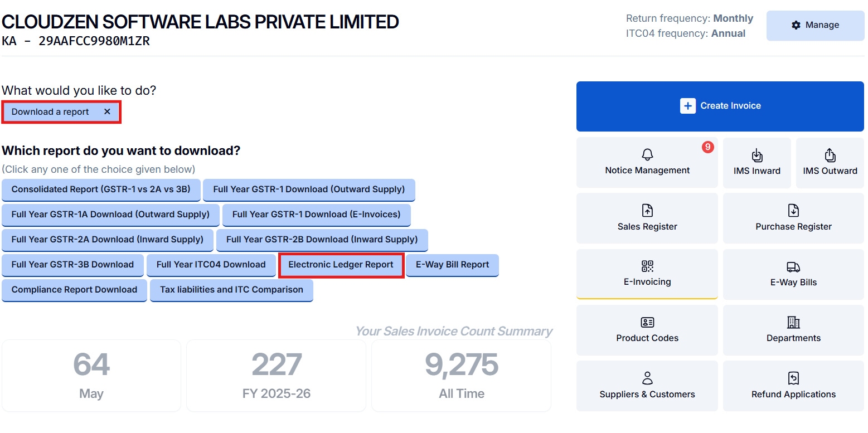Select Tax liabilities and ITC Comparison
Screen dimensions: 868x433
[x=231, y=290]
